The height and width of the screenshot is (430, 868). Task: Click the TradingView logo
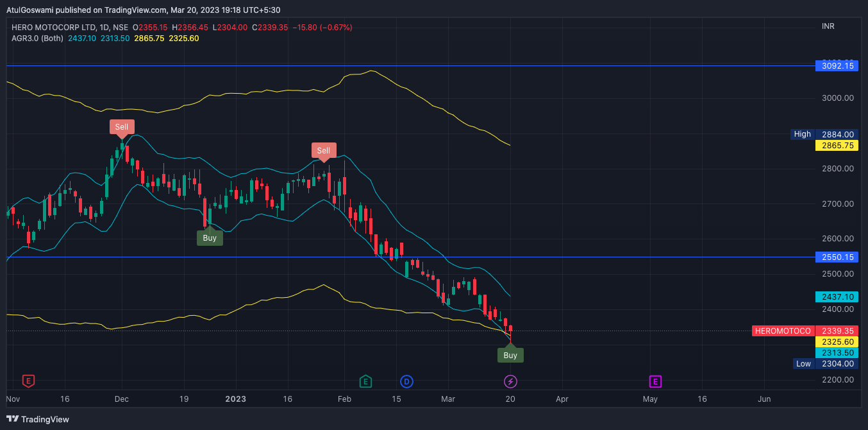[x=38, y=419]
